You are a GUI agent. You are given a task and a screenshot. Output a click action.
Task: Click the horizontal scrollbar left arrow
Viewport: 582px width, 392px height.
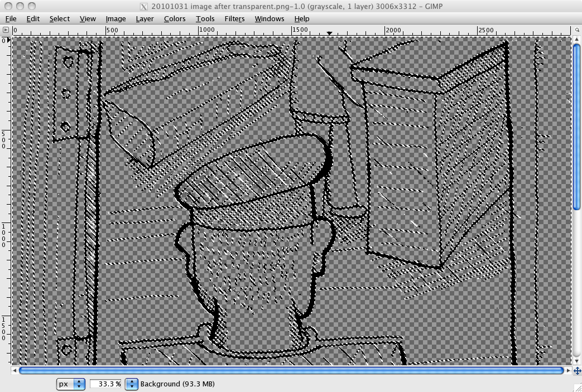click(15, 370)
